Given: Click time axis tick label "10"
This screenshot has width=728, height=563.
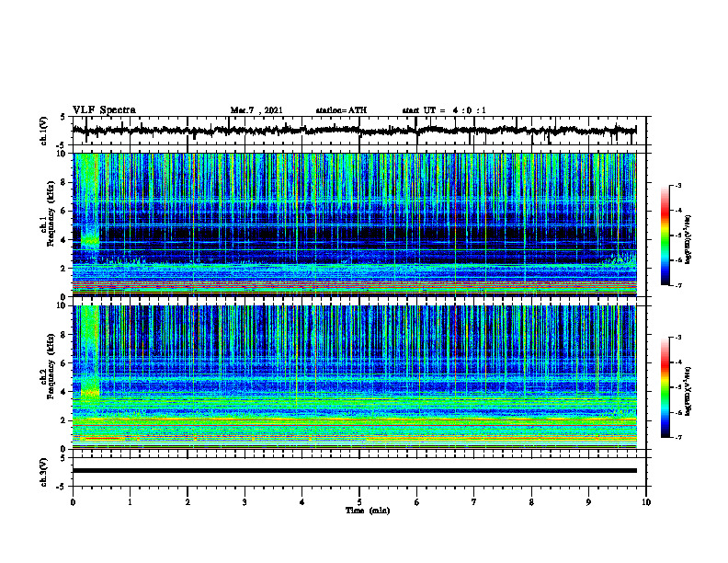Looking at the screenshot, I should [646, 502].
